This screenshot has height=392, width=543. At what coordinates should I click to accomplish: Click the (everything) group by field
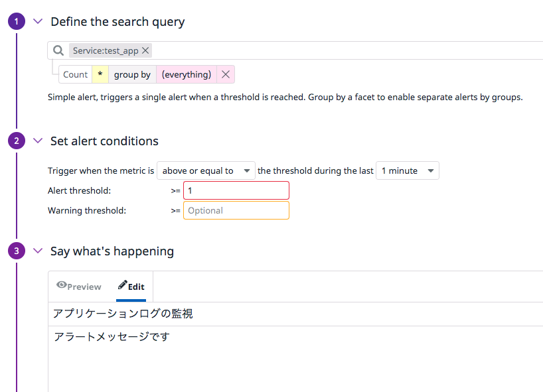coord(187,74)
